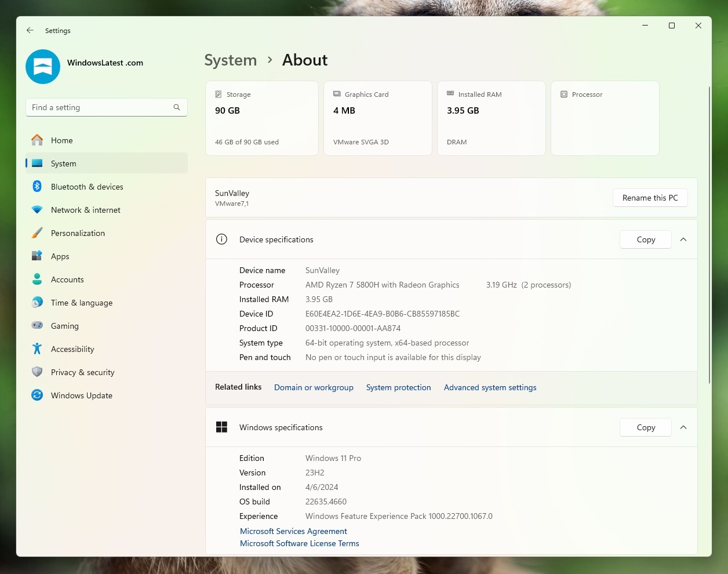Screen dimensions: 728x574
Task: Click the Rename this PC button
Action: (650, 198)
